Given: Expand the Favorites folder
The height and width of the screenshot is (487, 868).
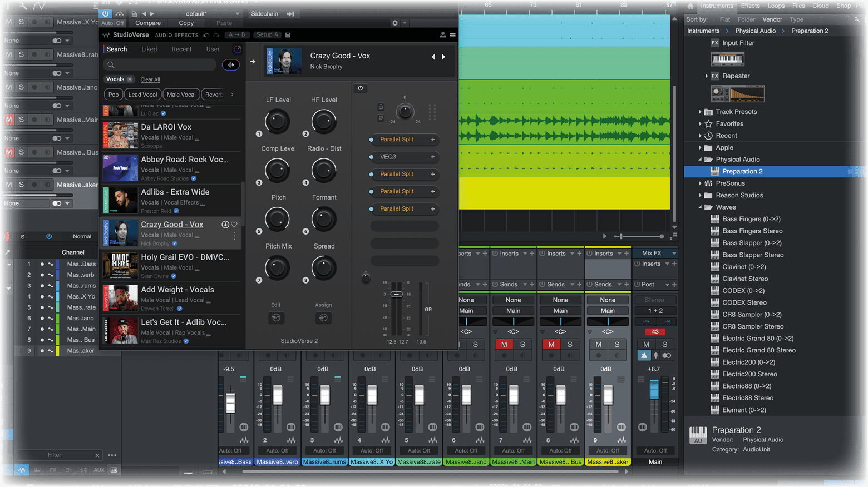Looking at the screenshot, I should (700, 124).
